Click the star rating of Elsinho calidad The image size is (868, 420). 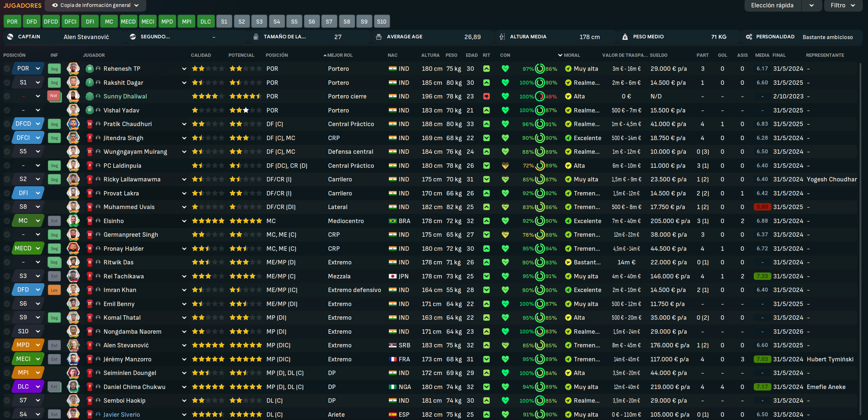click(x=208, y=221)
